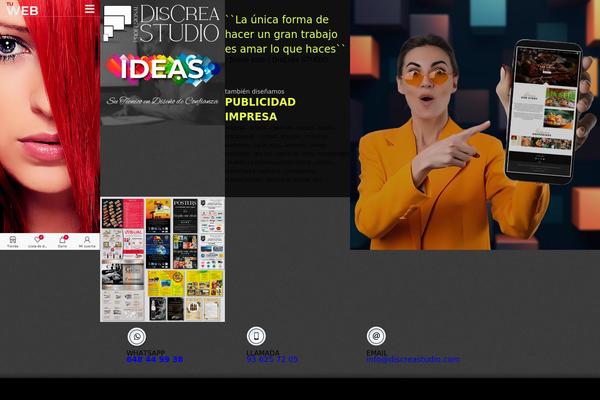Click the quote 'La única forma de hacer'
The image size is (600, 400).
point(285,34)
